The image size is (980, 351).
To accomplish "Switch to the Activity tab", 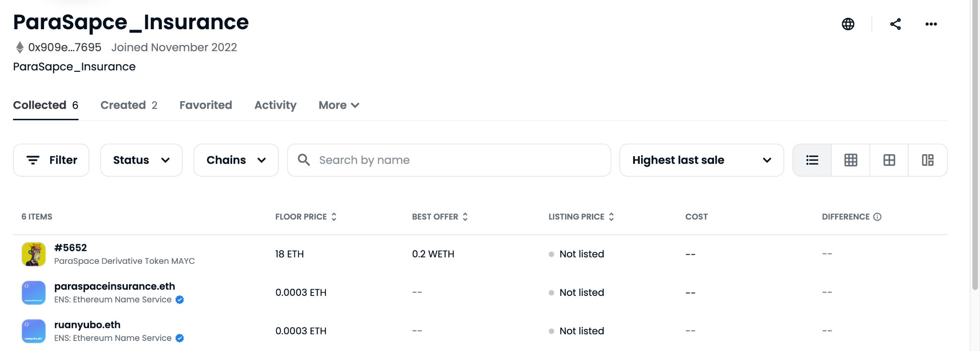I will [x=275, y=105].
